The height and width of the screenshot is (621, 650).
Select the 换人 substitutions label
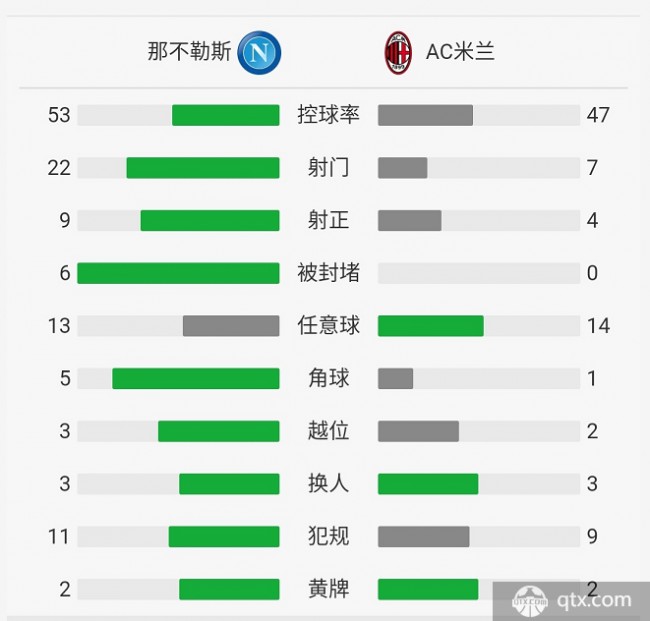[x=328, y=483]
